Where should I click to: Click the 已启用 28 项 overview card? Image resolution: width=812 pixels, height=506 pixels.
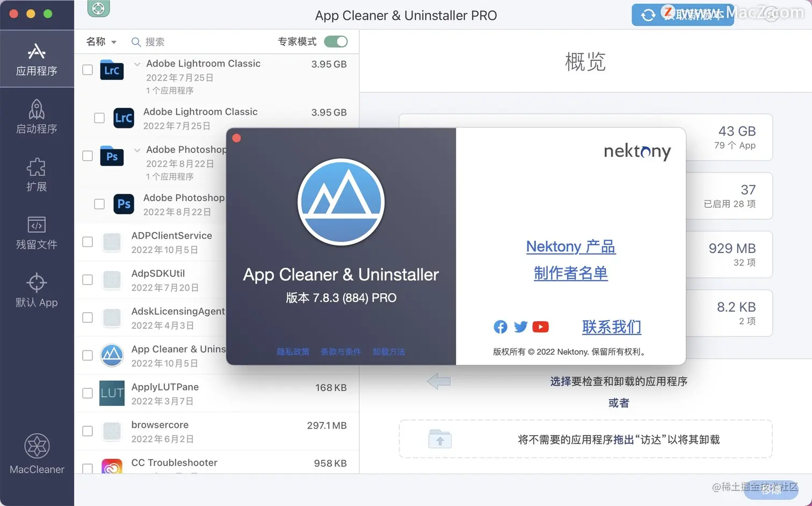[729, 196]
